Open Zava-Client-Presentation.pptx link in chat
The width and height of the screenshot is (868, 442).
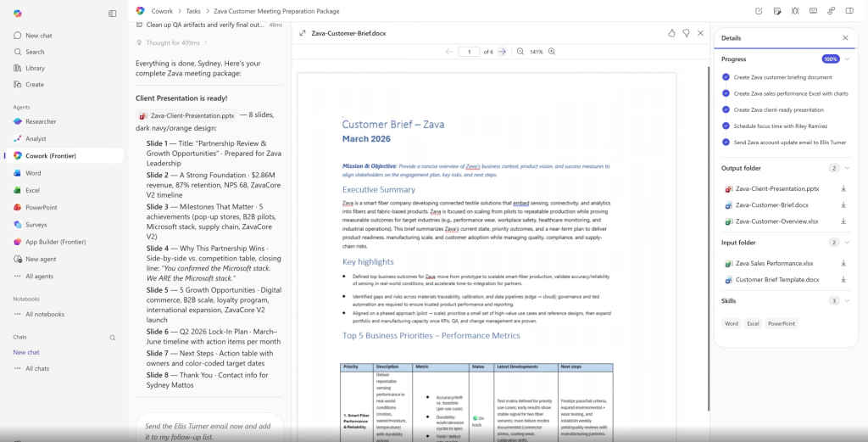point(192,115)
